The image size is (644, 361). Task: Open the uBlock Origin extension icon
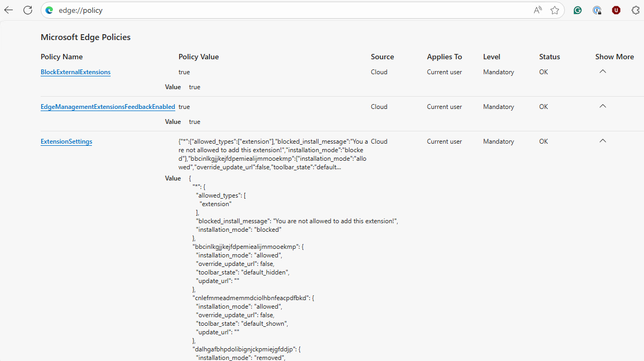(616, 10)
